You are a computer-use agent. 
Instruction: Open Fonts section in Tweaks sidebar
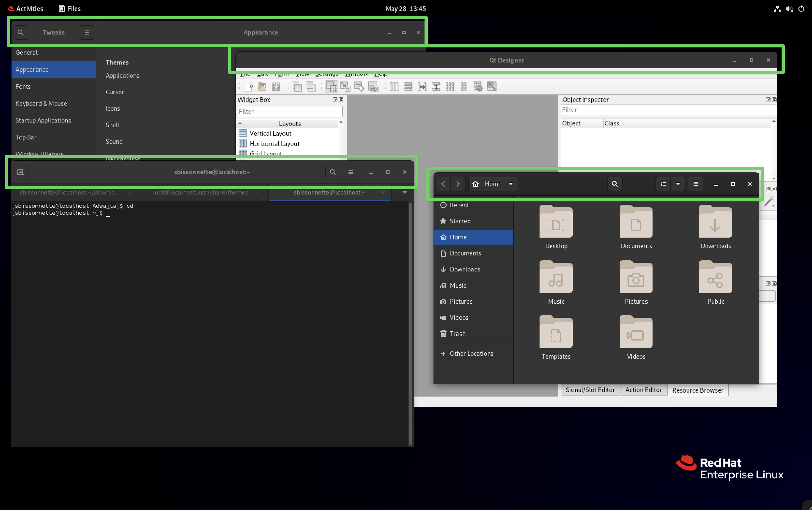coord(23,86)
